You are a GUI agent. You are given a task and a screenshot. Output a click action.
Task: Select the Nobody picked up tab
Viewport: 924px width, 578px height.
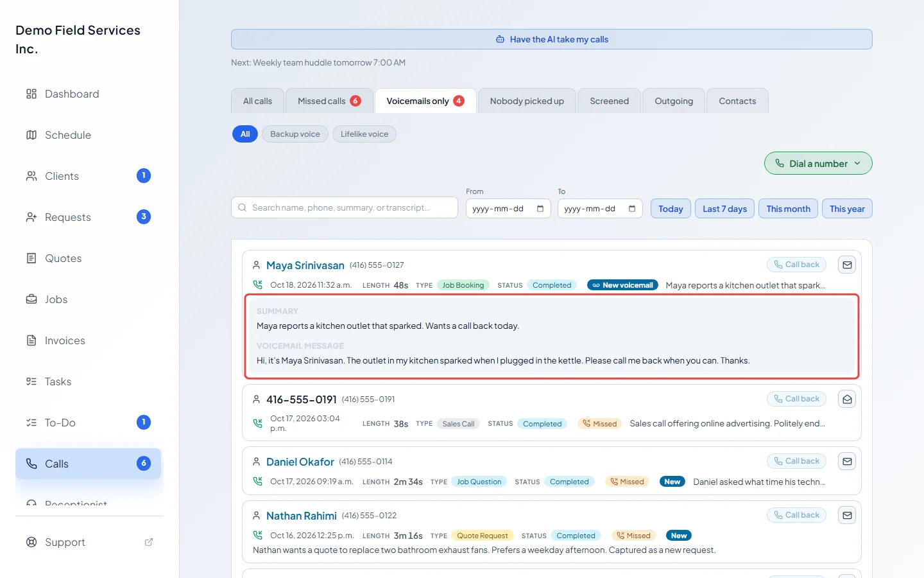coord(527,101)
